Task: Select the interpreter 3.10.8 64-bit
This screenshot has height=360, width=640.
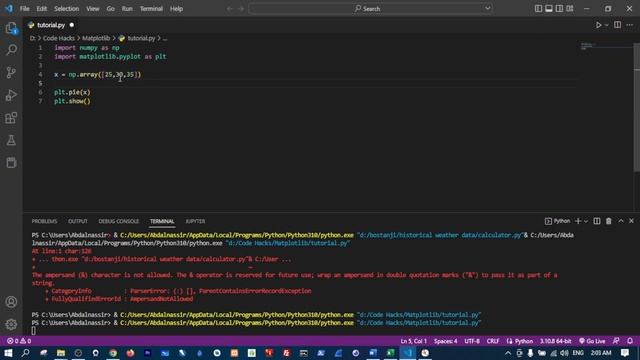Action: pyautogui.click(x=556, y=341)
